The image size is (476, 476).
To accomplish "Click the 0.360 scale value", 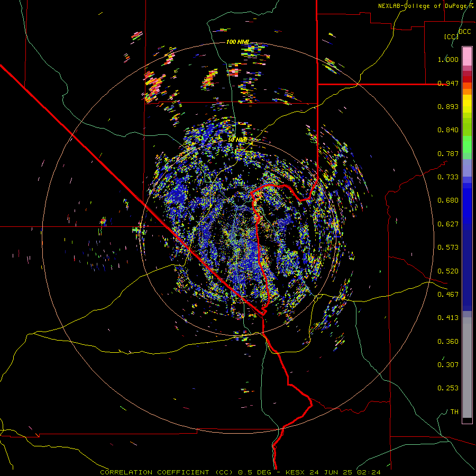I will click(x=448, y=342).
